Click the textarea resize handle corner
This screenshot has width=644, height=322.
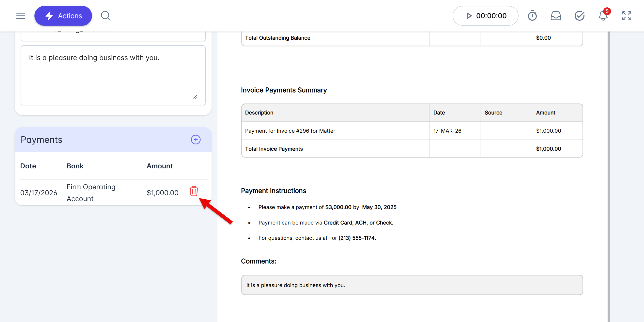click(195, 97)
